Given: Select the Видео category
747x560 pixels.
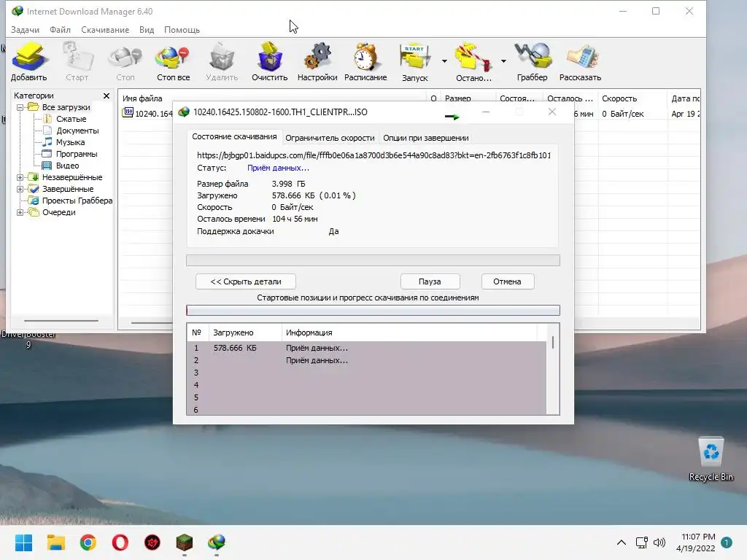Looking at the screenshot, I should 67,166.
